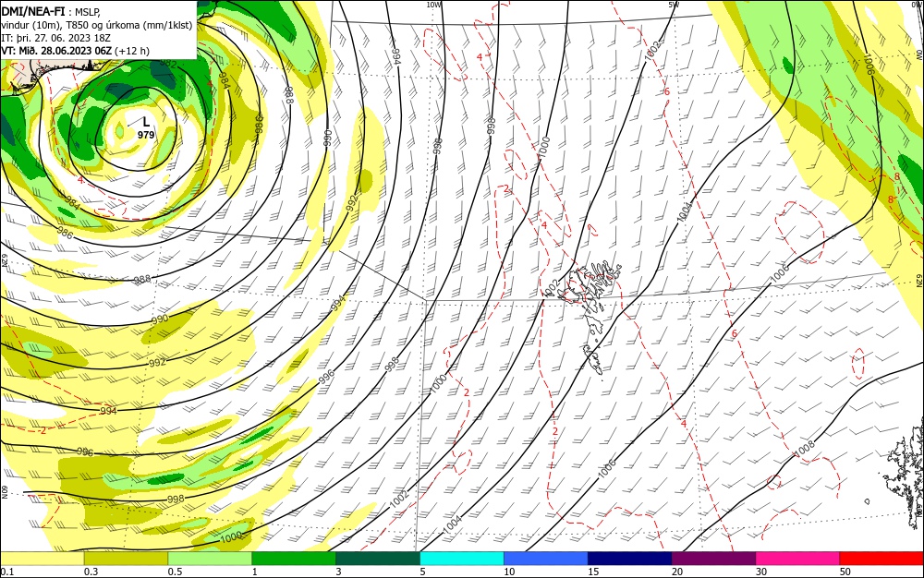The height and width of the screenshot is (578, 924).
Task: Click the '0.5' legend scale value
Action: tap(175, 572)
